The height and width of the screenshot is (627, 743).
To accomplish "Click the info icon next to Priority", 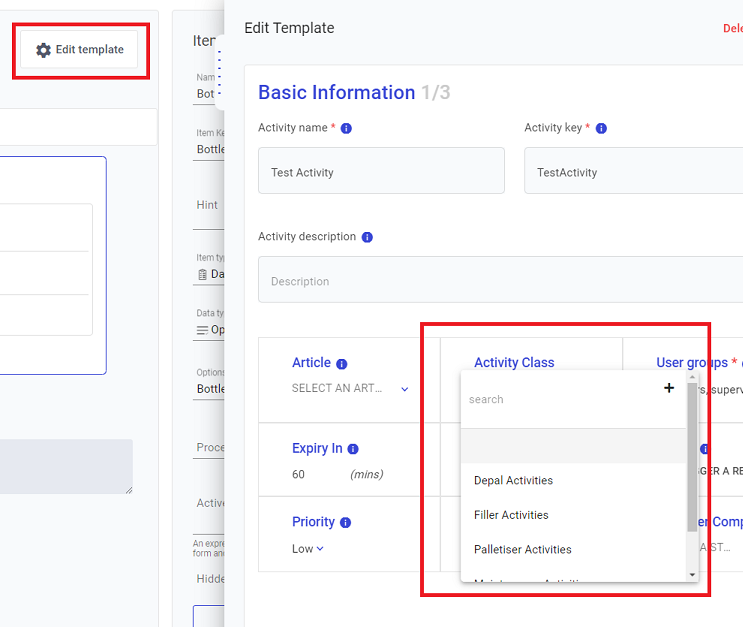I will [345, 522].
